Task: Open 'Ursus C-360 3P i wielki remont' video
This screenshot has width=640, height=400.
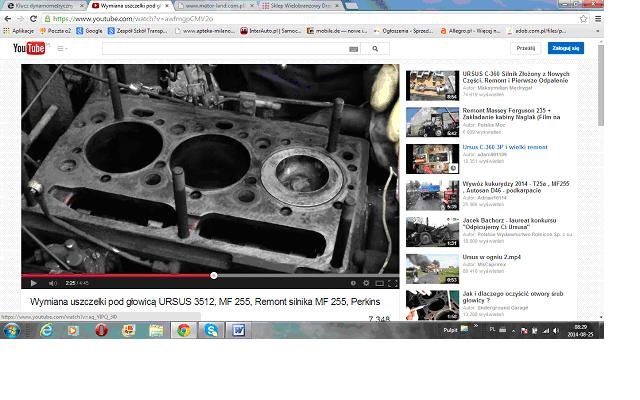Action: click(x=504, y=147)
